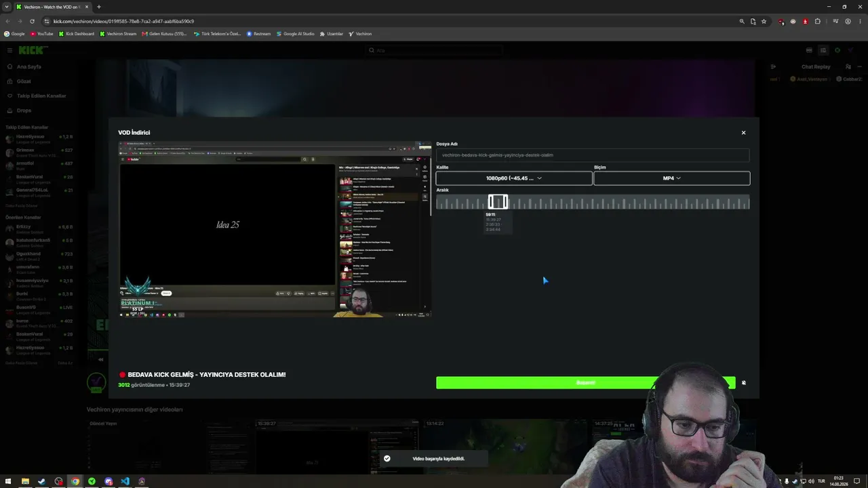Click the theater mode icon in Kick header
The height and width of the screenshot is (488, 868).
coord(823,50)
